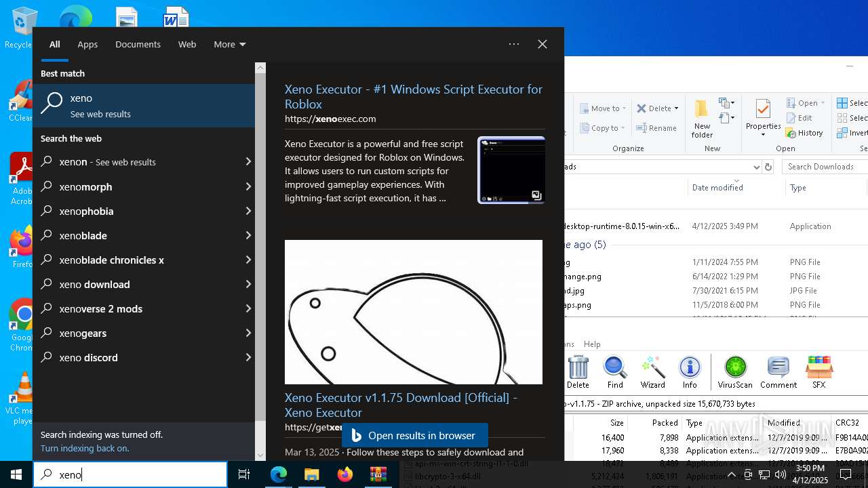Launch Firefox from taskbar
This screenshot has width=868, height=488.
tap(344, 474)
